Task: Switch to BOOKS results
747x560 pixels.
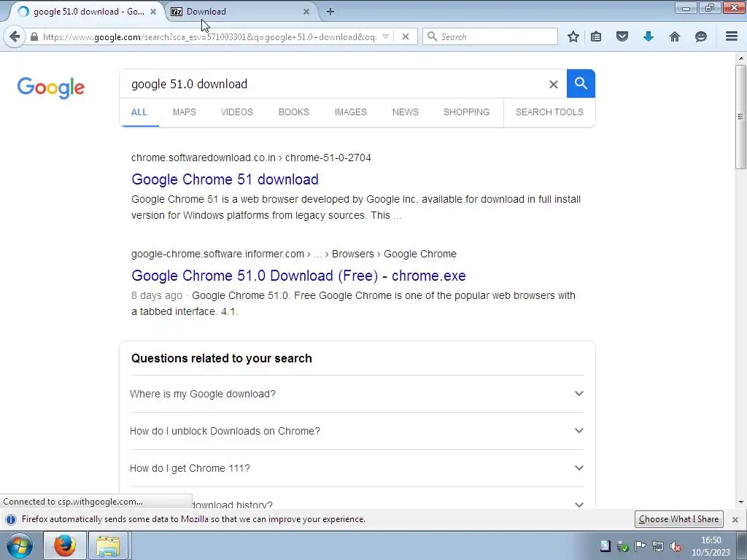Action: (x=294, y=112)
